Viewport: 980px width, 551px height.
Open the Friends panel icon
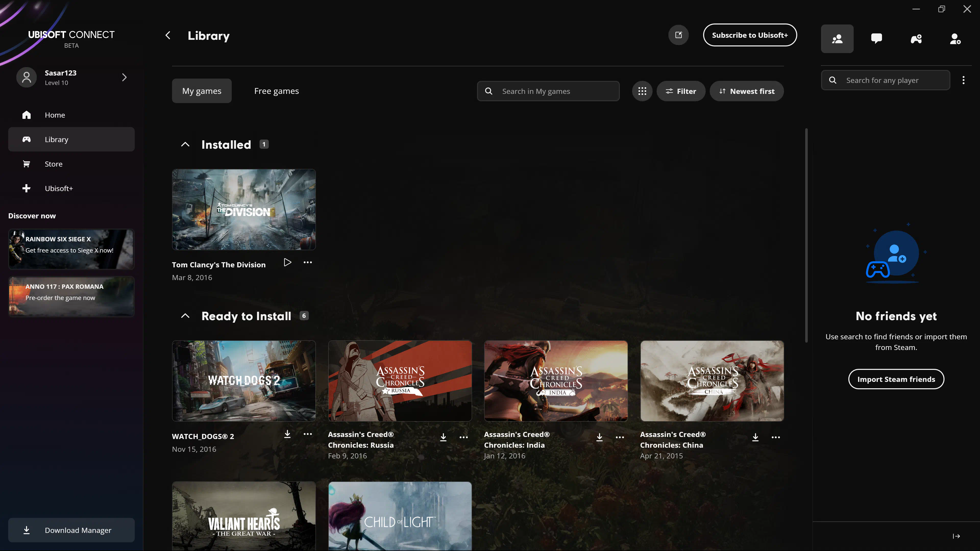click(x=837, y=39)
